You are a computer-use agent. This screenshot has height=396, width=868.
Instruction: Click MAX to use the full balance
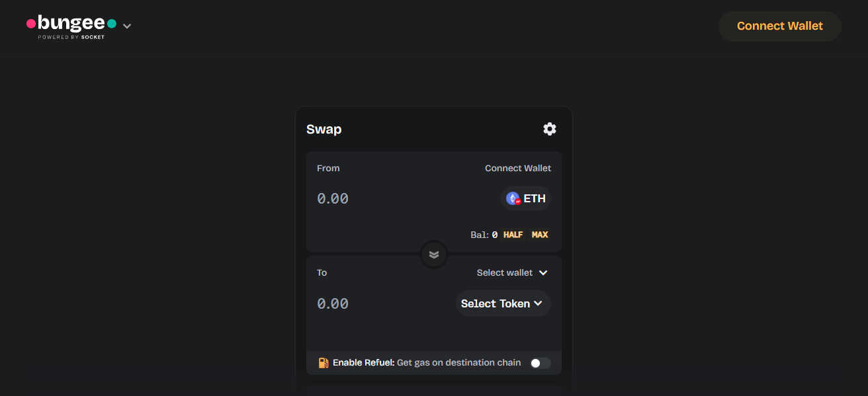tap(540, 234)
